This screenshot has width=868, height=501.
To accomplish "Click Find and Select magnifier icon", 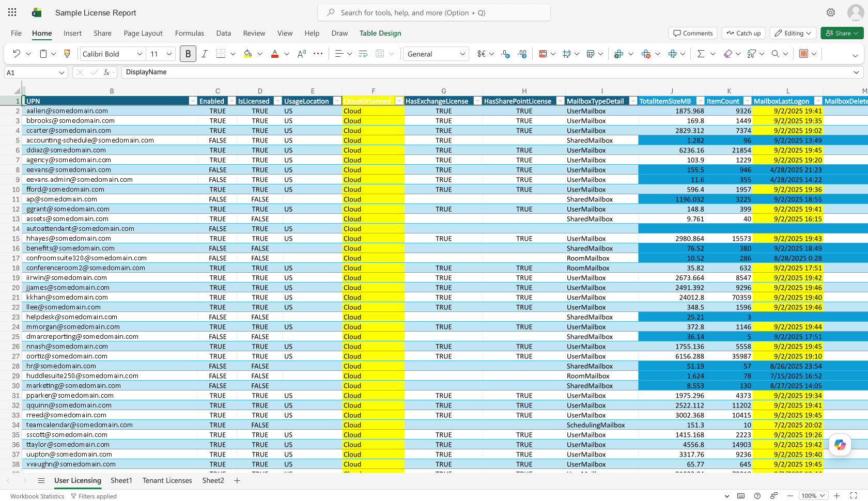I will pyautogui.click(x=775, y=54).
